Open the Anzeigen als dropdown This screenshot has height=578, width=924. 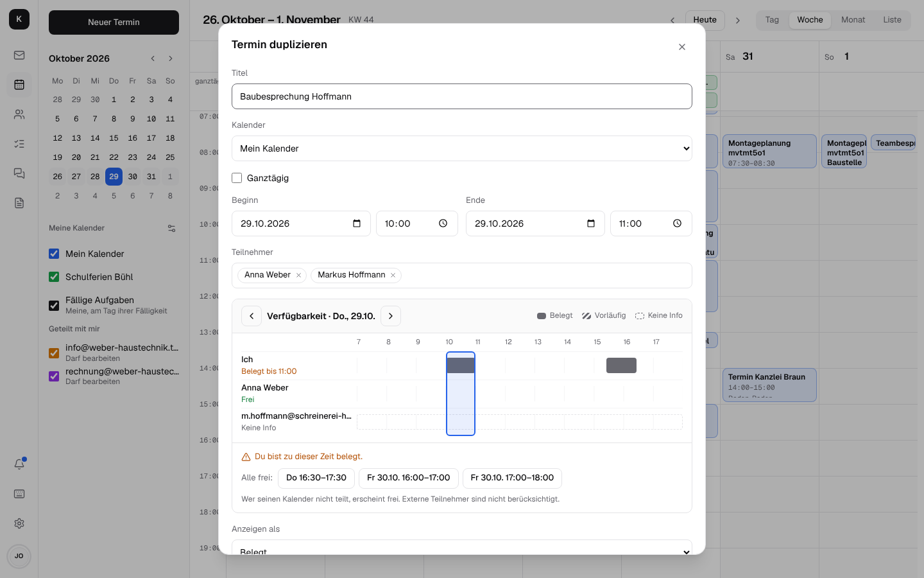point(462,547)
